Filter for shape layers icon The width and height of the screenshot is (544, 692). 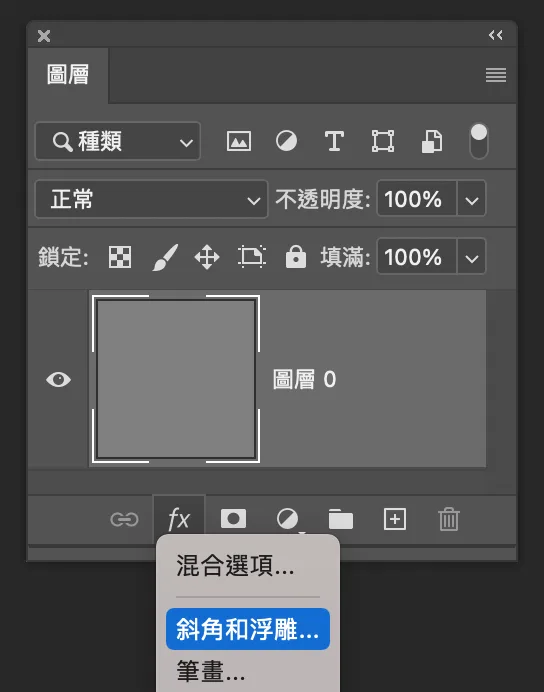coord(383,141)
